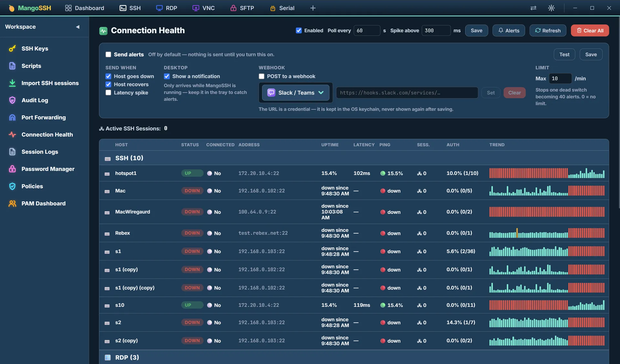620x364 pixels.
Task: Click the header Save button next to ms
Action: [476, 30]
